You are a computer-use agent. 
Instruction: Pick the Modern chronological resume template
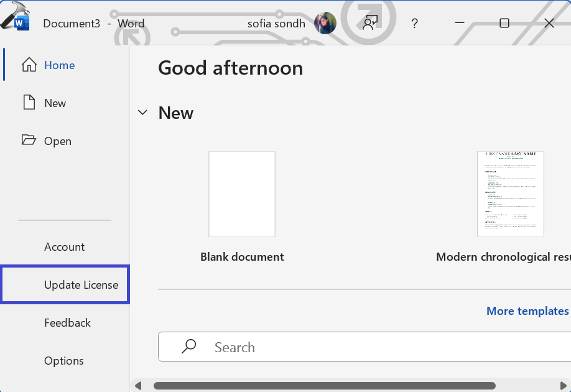coord(510,194)
